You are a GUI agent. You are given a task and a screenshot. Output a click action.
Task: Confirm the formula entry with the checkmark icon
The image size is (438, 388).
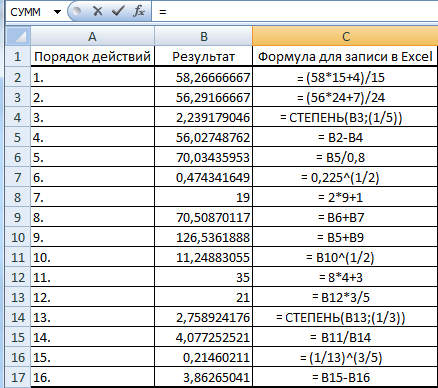click(118, 12)
